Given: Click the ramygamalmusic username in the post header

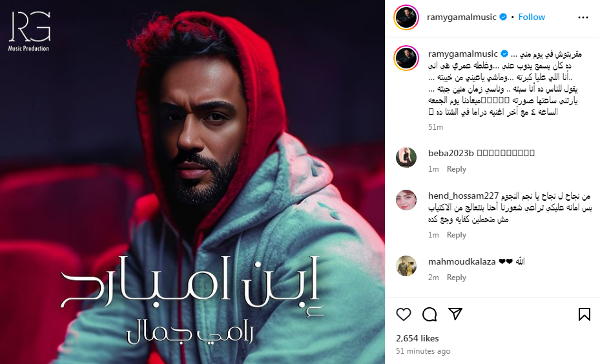Looking at the screenshot, I should pyautogui.click(x=462, y=17).
